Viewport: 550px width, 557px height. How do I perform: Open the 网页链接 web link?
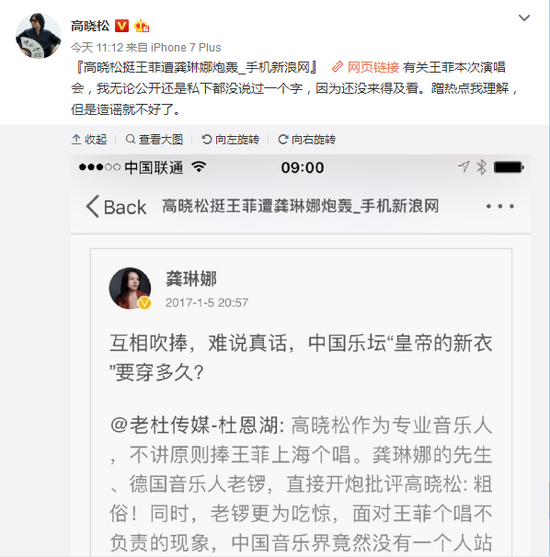pos(373,67)
